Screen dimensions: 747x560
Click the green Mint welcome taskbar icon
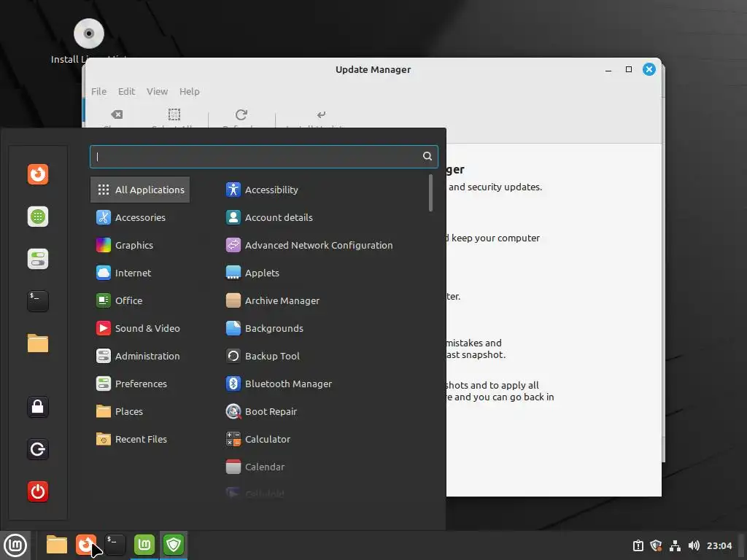tap(144, 545)
